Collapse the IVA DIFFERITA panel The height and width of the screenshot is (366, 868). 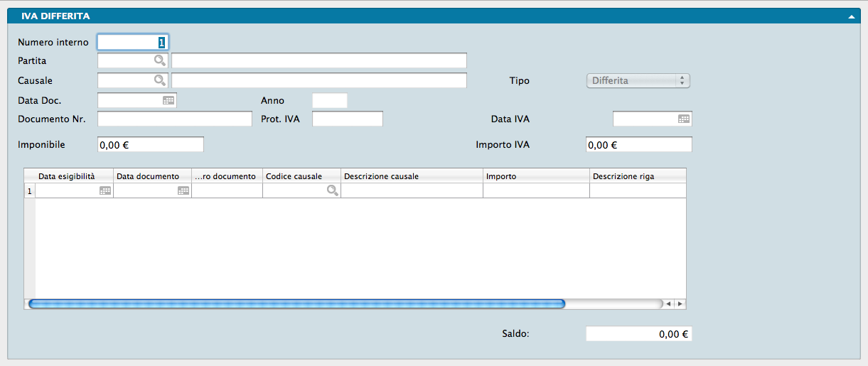851,16
